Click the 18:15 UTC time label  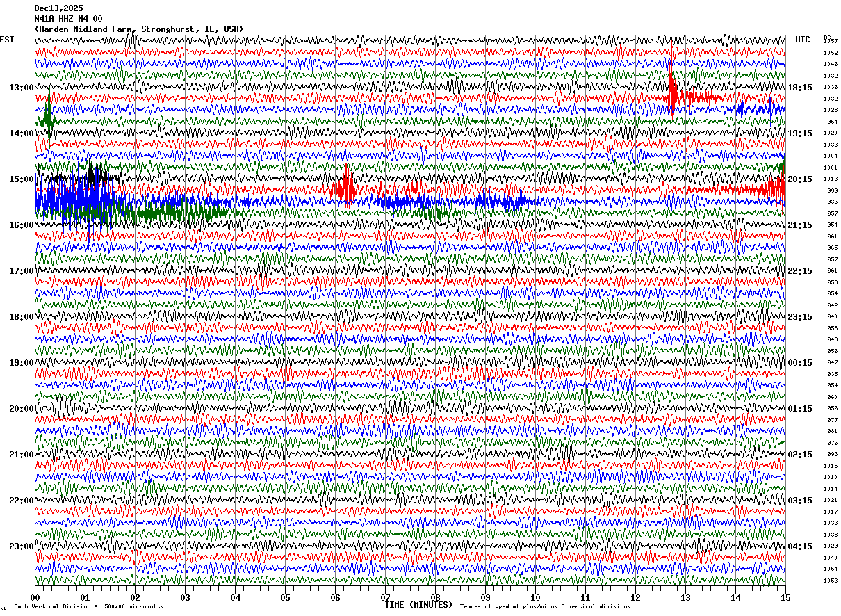click(799, 88)
